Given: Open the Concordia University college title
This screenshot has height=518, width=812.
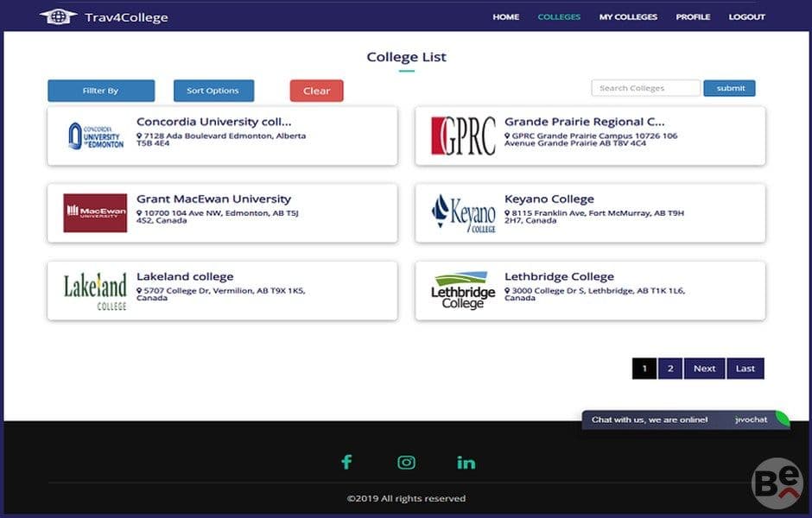Looking at the screenshot, I should [x=214, y=122].
